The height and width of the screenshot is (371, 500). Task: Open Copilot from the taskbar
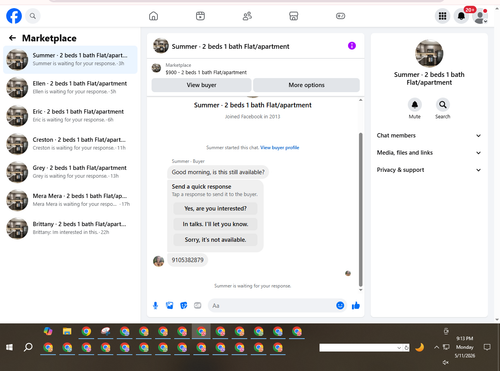pyautogui.click(x=48, y=331)
